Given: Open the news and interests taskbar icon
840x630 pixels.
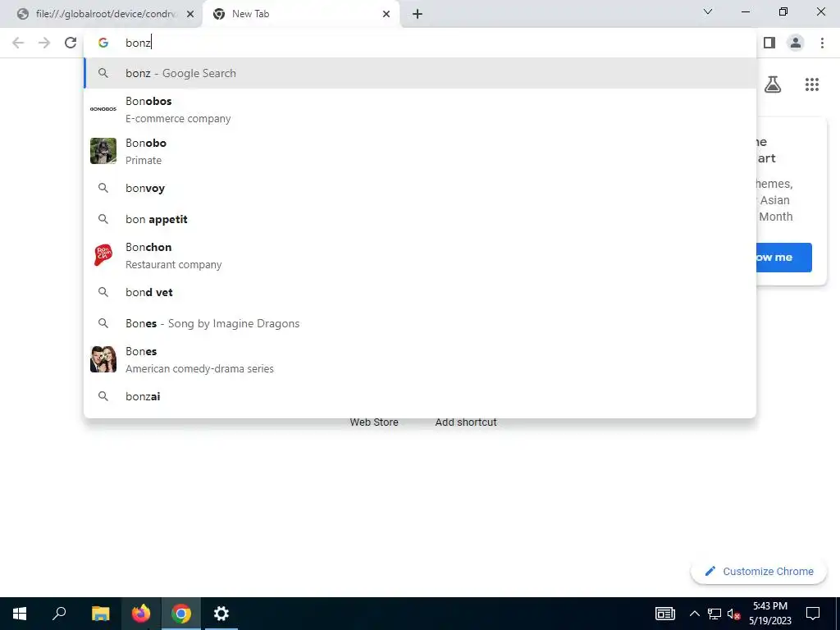Looking at the screenshot, I should pyautogui.click(x=664, y=614).
